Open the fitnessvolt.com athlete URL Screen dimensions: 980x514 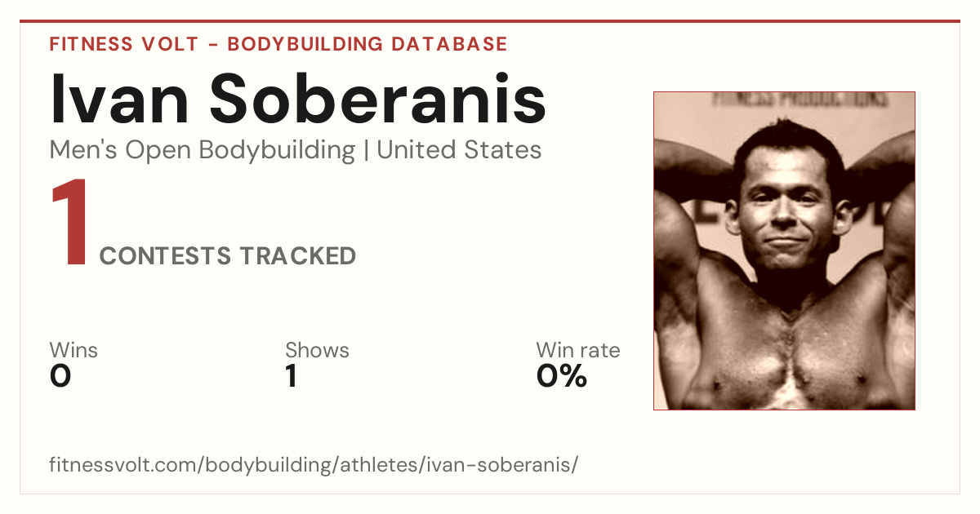coord(314,465)
